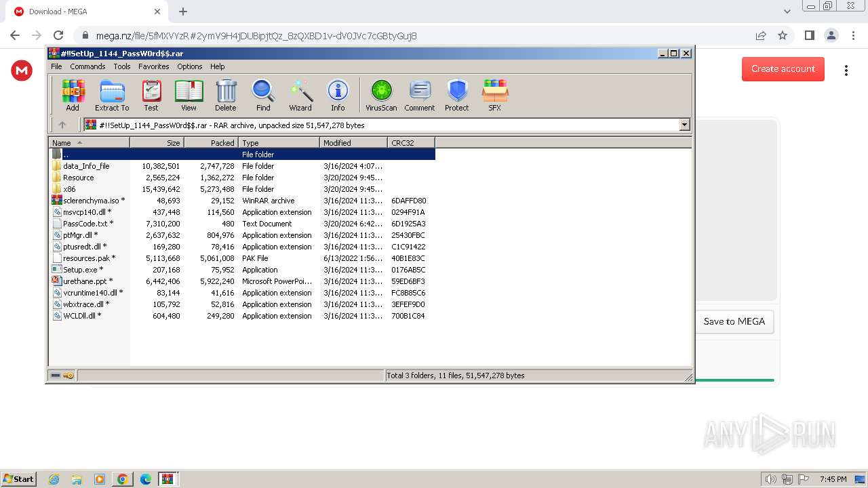Open the Options menu

coord(190,66)
